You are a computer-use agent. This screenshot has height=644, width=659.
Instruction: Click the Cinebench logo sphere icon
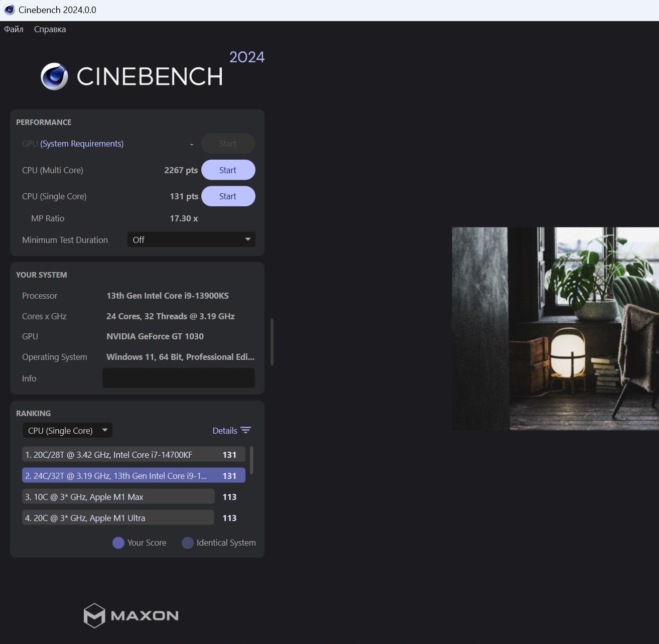pyautogui.click(x=54, y=76)
